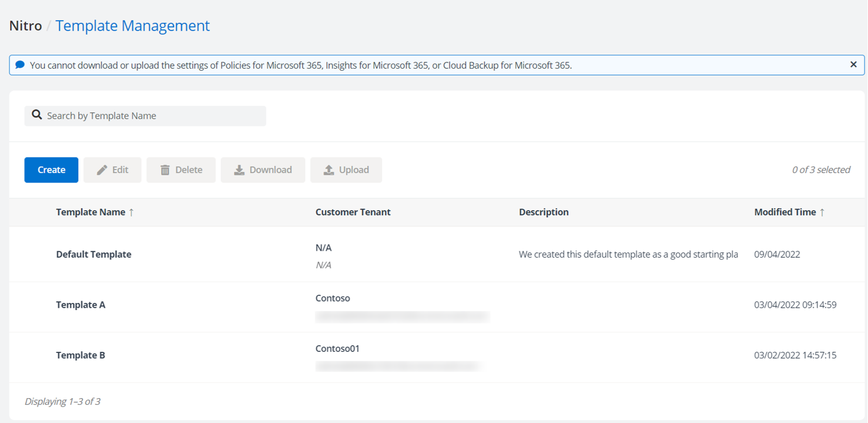Sort templates using the Template Name arrow

[131, 212]
